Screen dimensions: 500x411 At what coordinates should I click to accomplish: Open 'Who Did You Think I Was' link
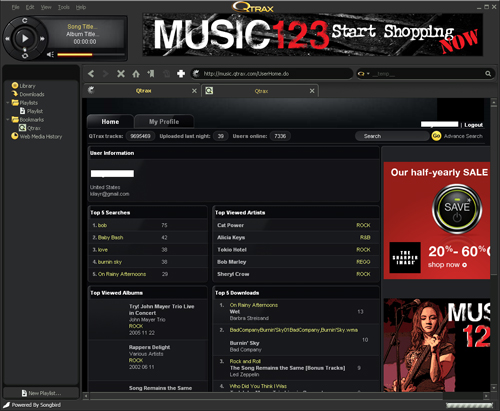pyautogui.click(x=258, y=386)
